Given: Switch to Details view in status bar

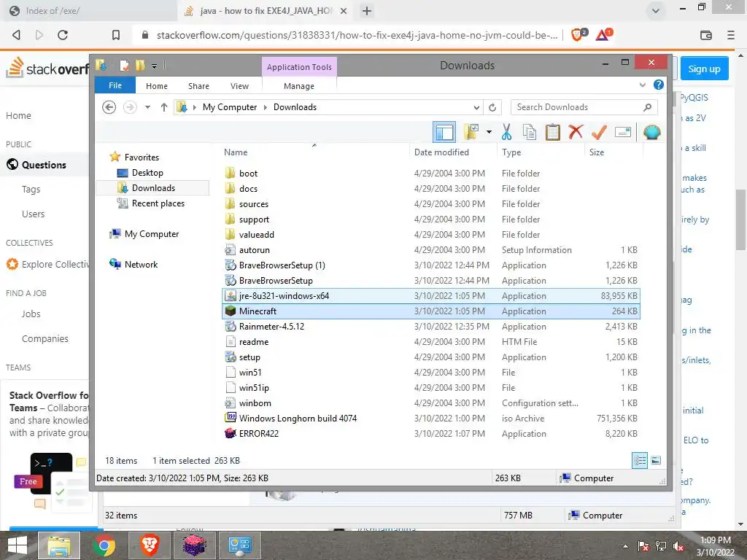Looking at the screenshot, I should click(x=639, y=460).
